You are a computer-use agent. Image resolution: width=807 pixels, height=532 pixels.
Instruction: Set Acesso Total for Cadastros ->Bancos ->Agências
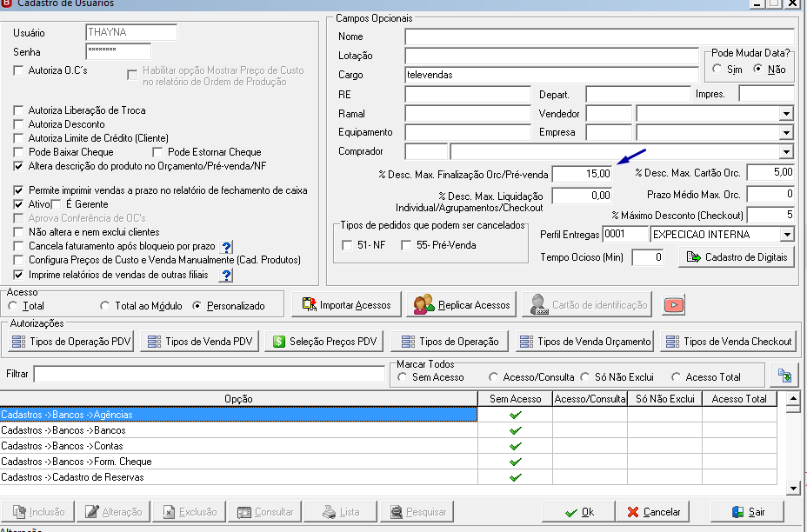tap(739, 415)
